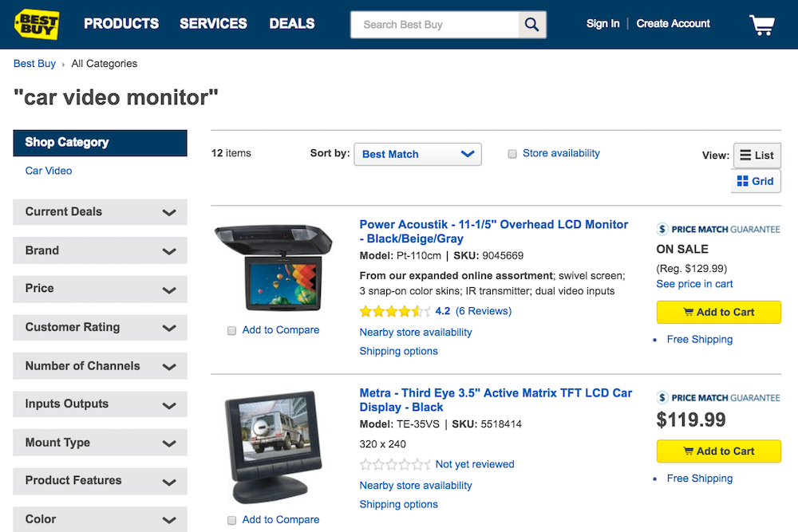The width and height of the screenshot is (798, 532).
Task: Expand the Product Features filter
Action: 100,481
